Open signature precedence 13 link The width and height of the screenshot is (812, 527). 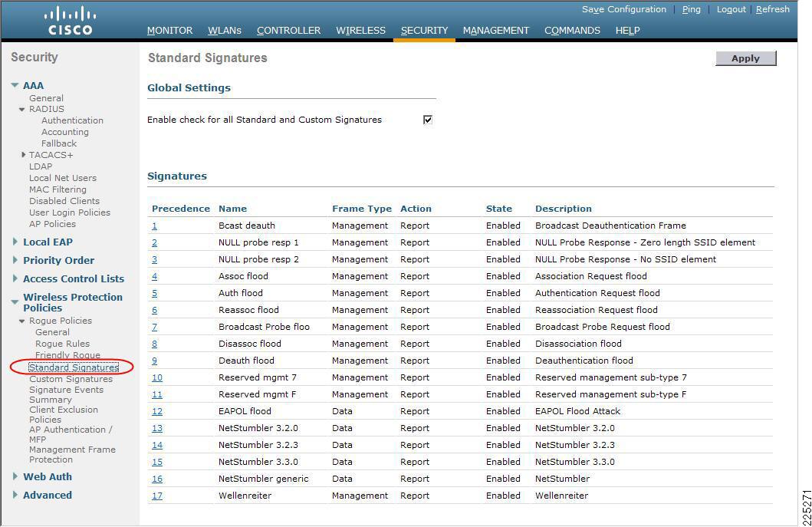(157, 429)
